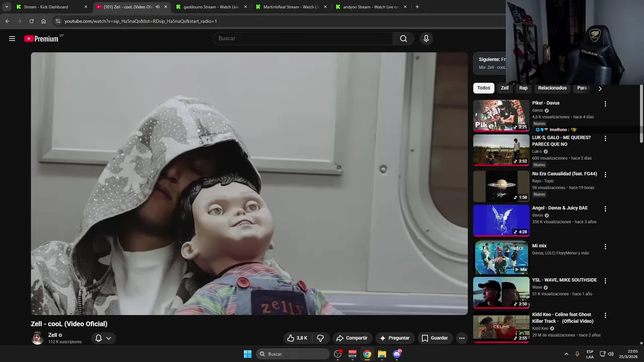Viewport: 644px width, 362px height.
Task: Open more actions ellipsis under video
Action: point(462,338)
